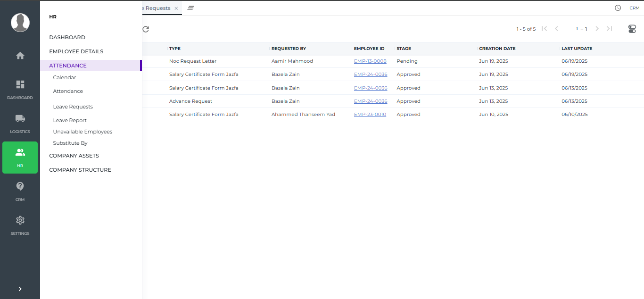This screenshot has height=299, width=644.
Task: Click the 1 - 5 of 5 count
Action: [x=526, y=29]
